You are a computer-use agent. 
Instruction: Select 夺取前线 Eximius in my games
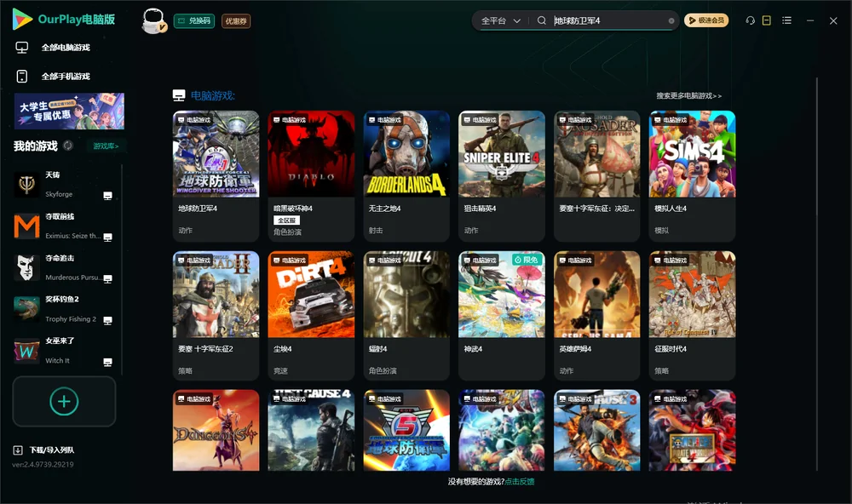point(63,226)
